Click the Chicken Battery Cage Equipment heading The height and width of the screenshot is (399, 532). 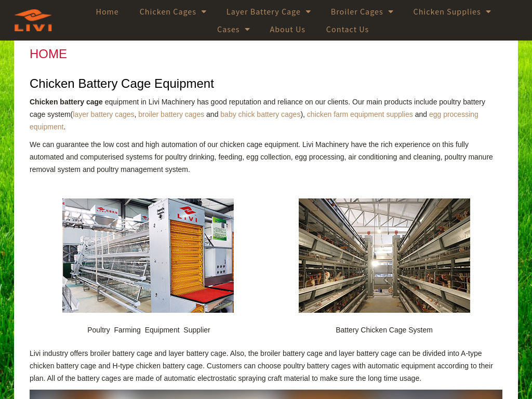[x=122, y=84]
